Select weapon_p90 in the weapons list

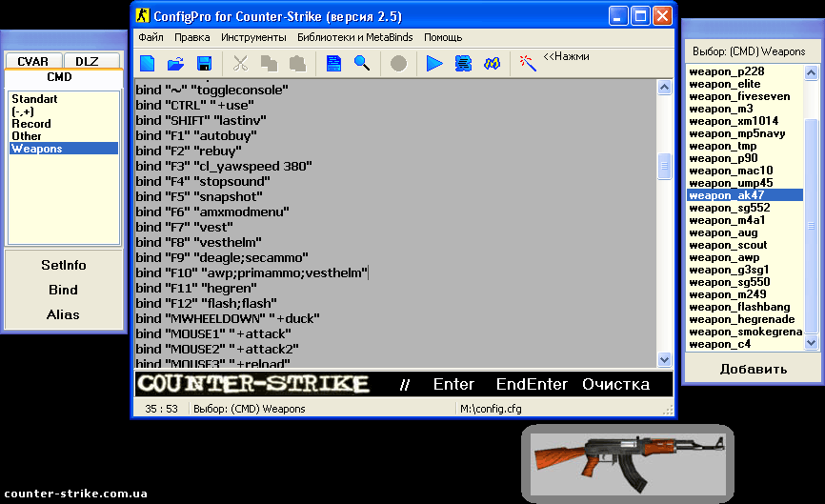pos(744,158)
